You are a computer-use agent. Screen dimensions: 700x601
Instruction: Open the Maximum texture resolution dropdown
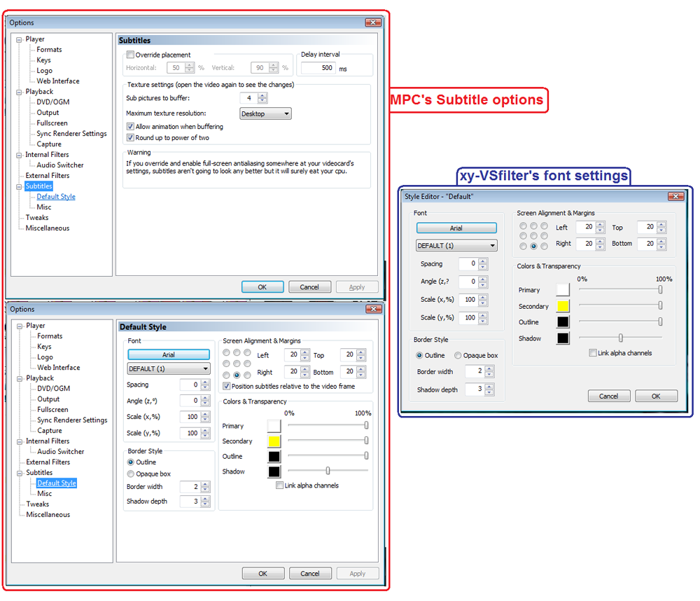tap(265, 113)
